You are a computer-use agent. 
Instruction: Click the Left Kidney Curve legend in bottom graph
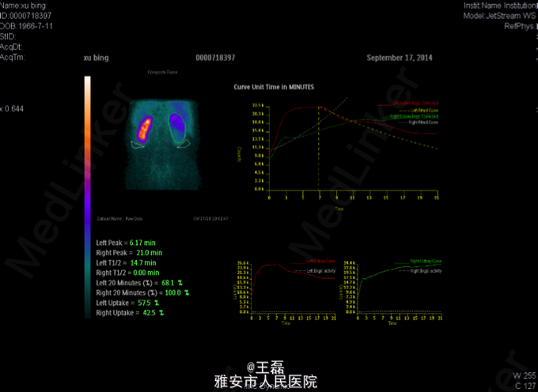pyautogui.click(x=320, y=261)
